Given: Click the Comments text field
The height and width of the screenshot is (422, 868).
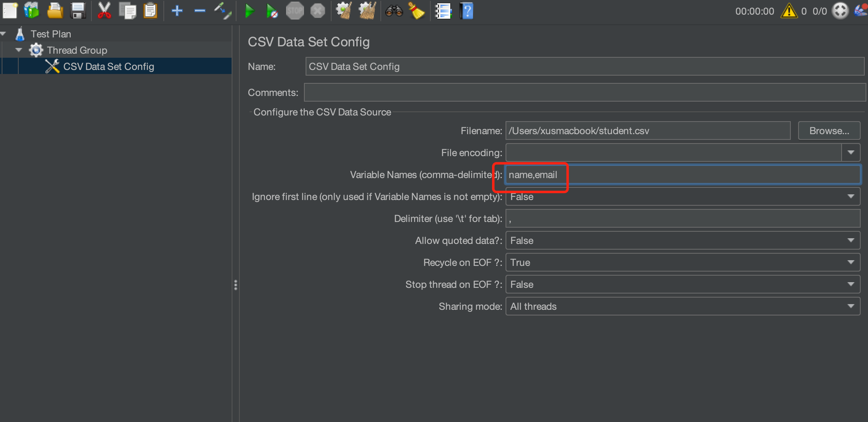Looking at the screenshot, I should [584, 93].
